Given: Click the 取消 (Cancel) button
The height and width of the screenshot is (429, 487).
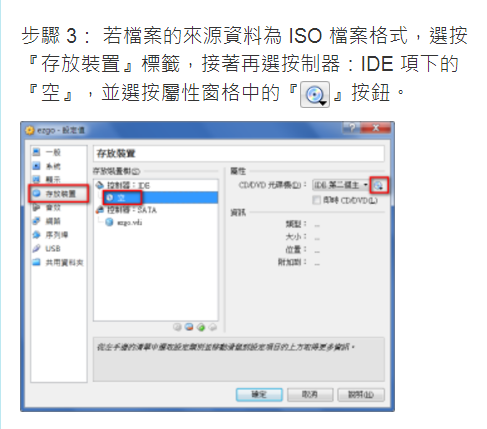Looking at the screenshot, I should tap(310, 395).
